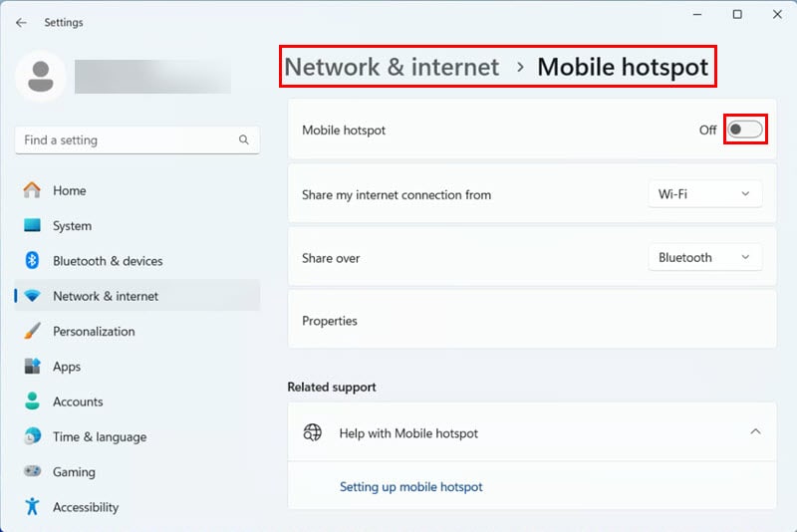
Task: Click the Find a setting field
Action: [x=137, y=140]
